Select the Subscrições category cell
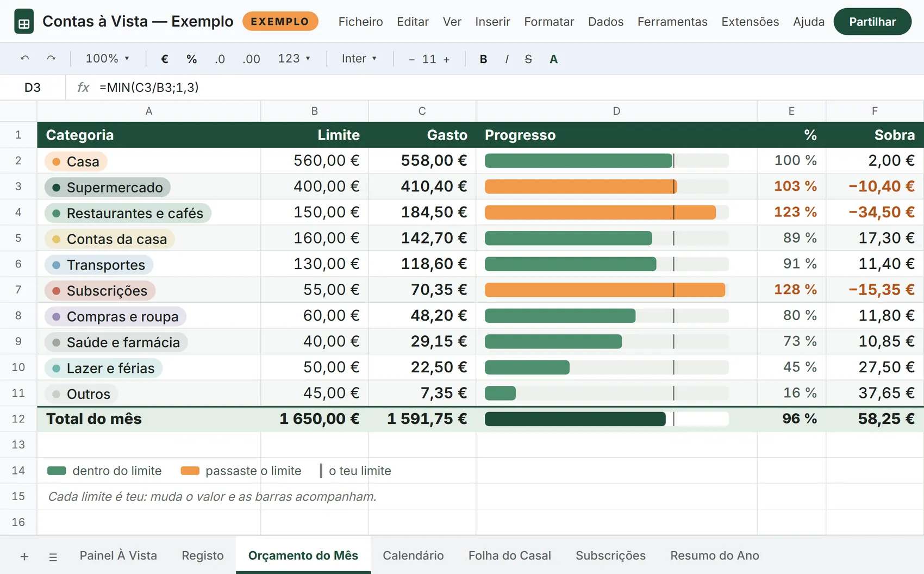 (149, 290)
